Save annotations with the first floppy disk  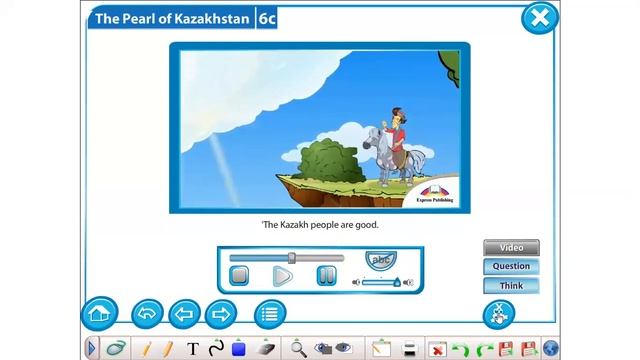click(x=506, y=349)
